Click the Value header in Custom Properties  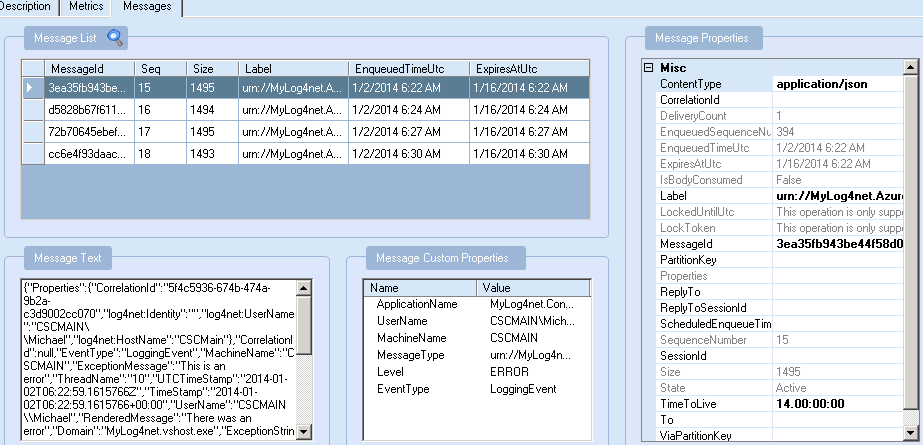(x=533, y=288)
